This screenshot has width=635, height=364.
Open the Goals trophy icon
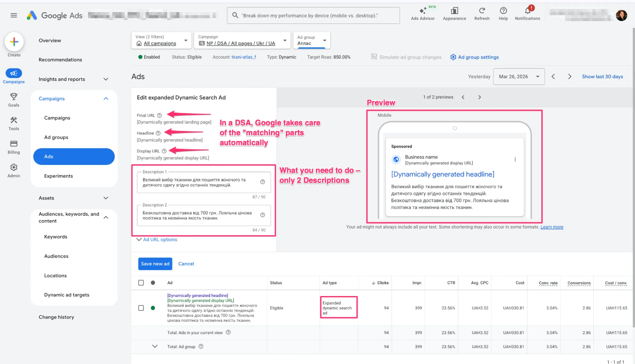click(x=14, y=96)
